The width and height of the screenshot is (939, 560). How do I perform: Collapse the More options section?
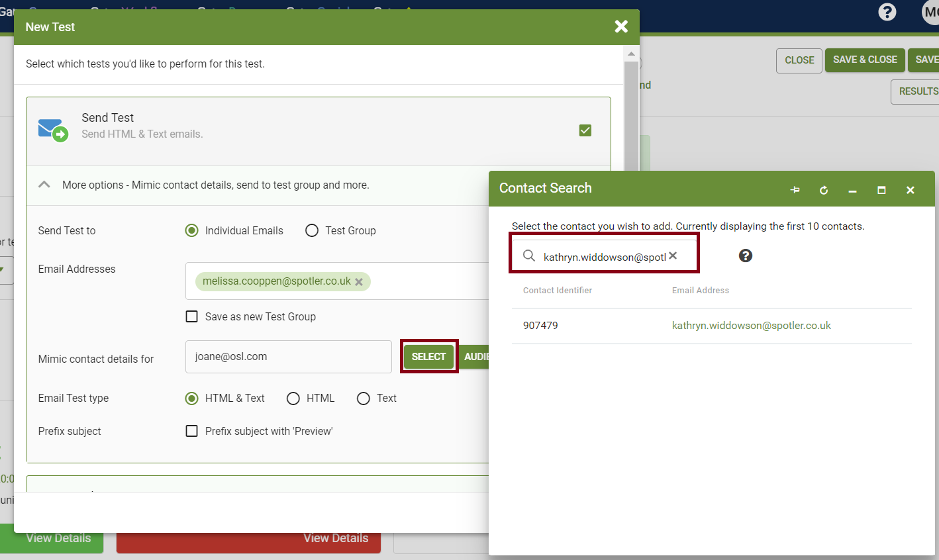(x=44, y=185)
